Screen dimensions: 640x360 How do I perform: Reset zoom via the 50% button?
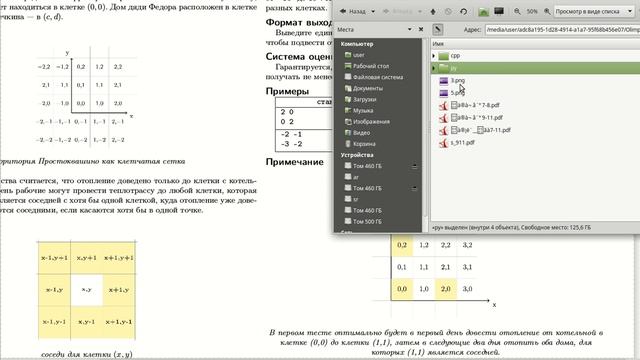pyautogui.click(x=532, y=11)
